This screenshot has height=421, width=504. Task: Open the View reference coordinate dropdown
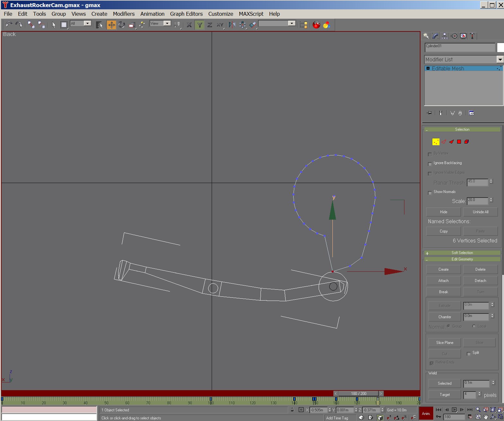pos(167,23)
